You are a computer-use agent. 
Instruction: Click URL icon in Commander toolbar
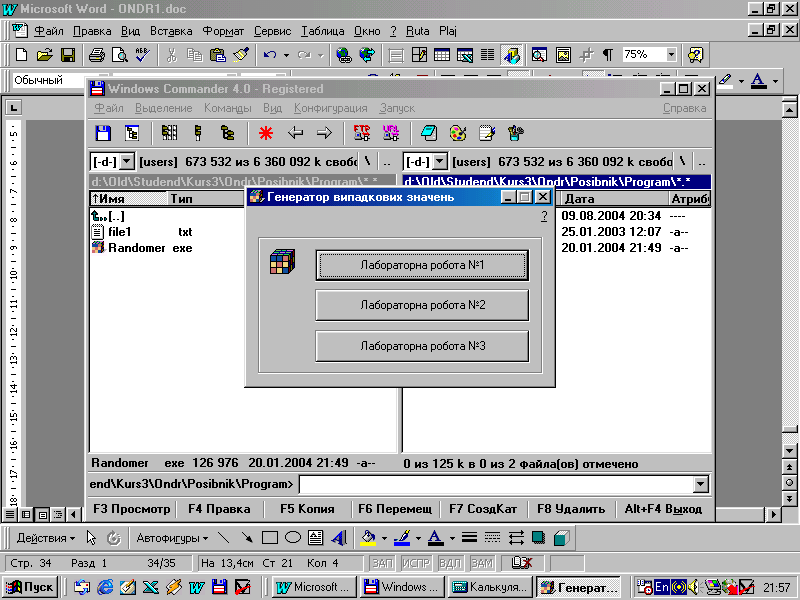tap(391, 134)
